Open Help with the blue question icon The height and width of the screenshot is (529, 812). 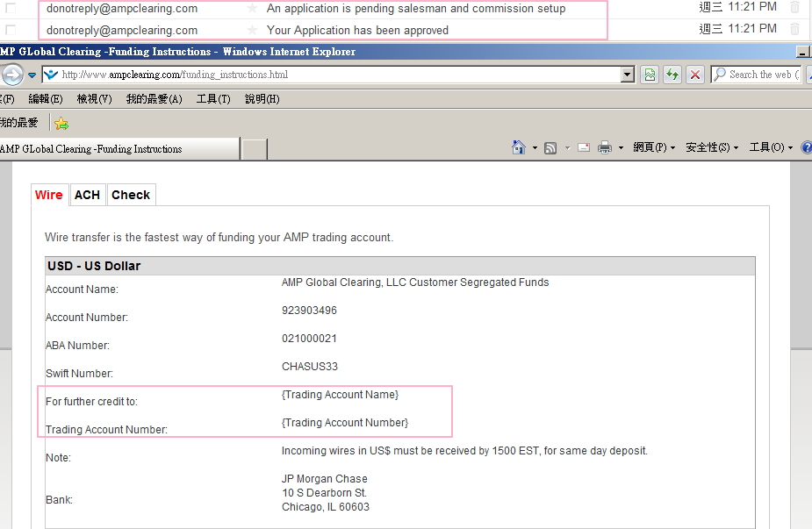[x=807, y=147]
